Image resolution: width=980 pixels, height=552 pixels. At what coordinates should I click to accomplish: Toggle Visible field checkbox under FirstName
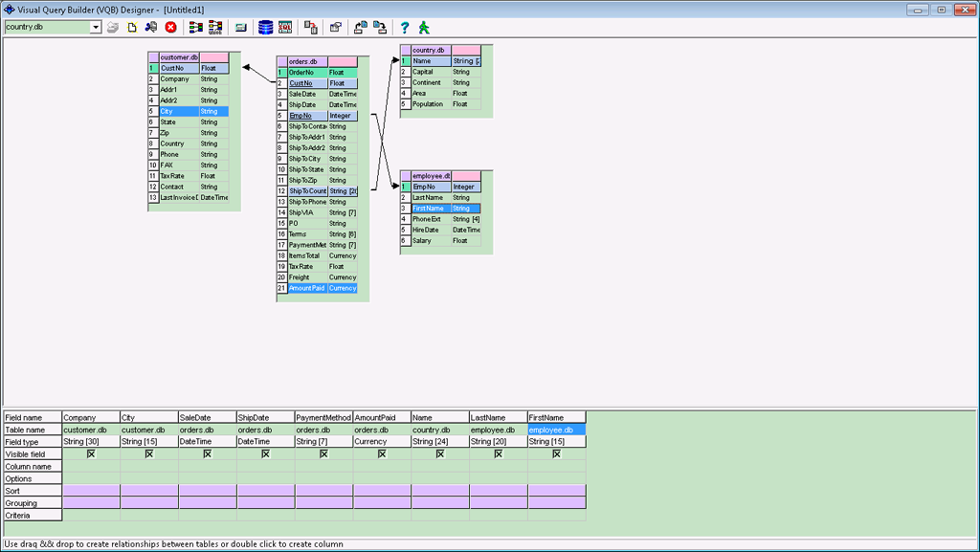(556, 454)
